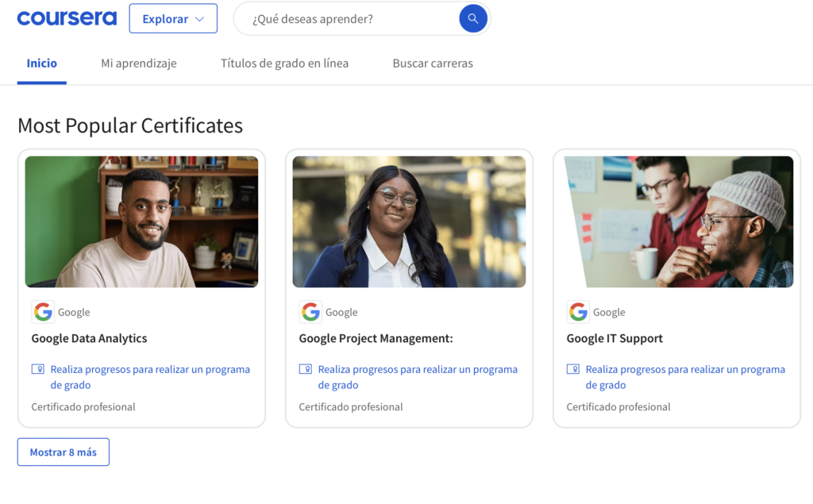Open the Explorar dropdown menu
The width and height of the screenshot is (813, 504).
pyautogui.click(x=173, y=19)
